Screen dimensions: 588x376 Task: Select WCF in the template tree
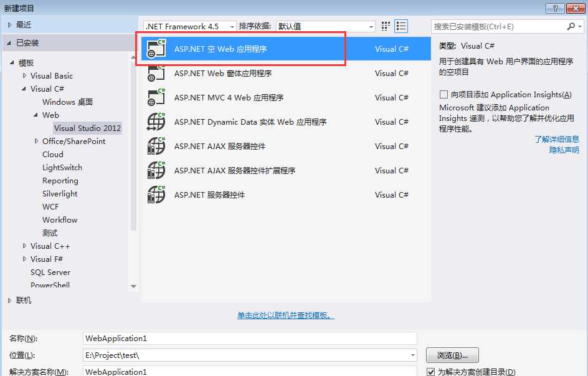tap(50, 207)
